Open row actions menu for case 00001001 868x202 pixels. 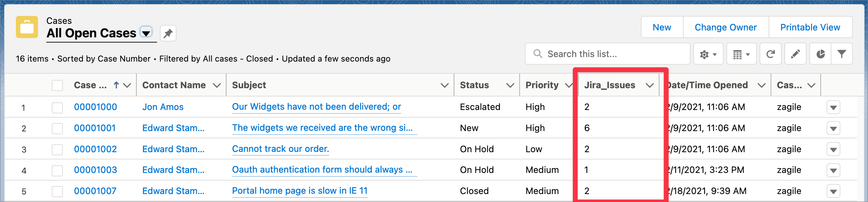[x=833, y=129]
